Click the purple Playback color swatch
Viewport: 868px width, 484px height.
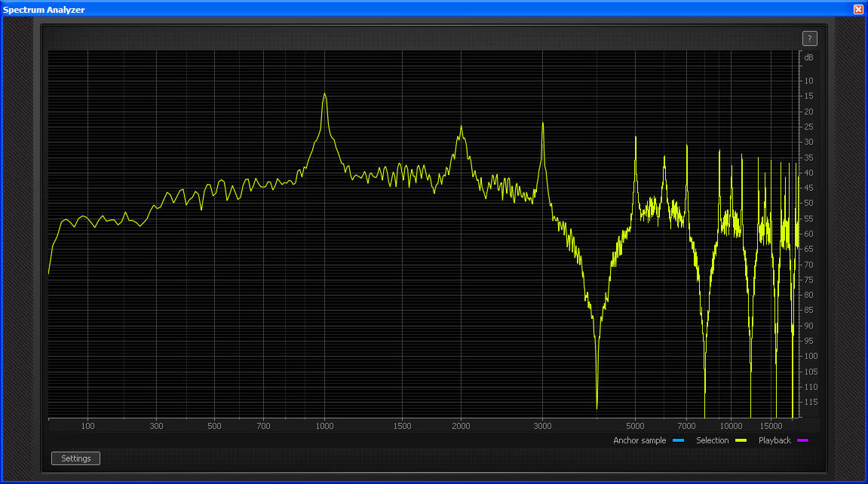pyautogui.click(x=802, y=440)
